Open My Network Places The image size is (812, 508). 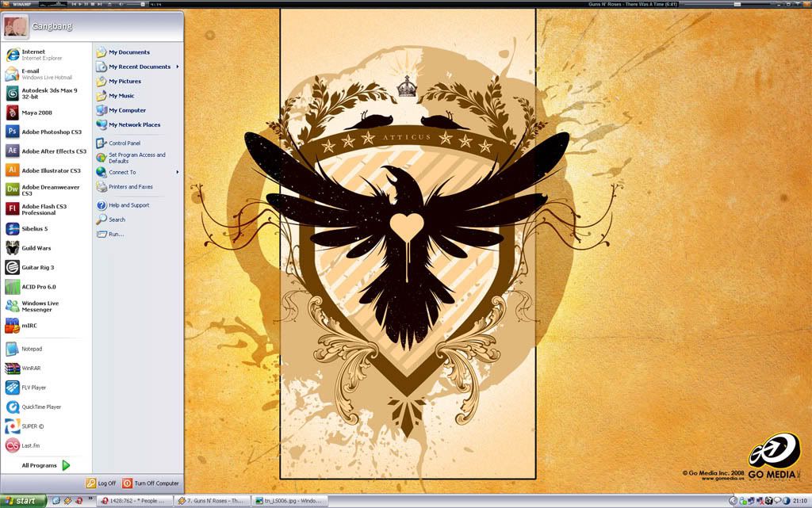tap(138, 124)
